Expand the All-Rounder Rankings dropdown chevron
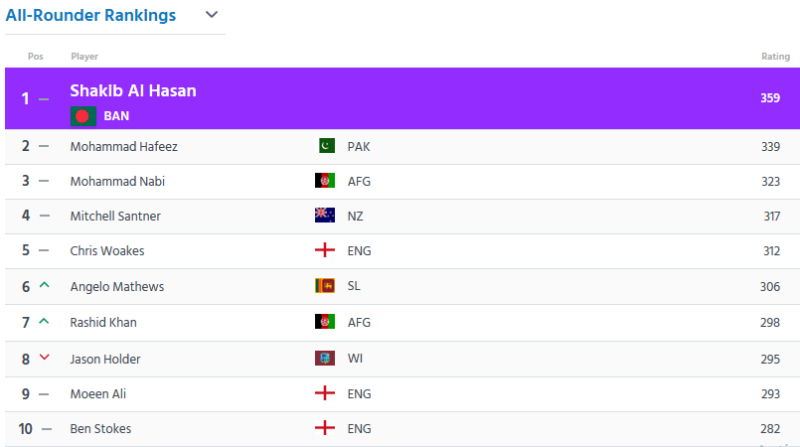Image resolution: width=800 pixels, height=447 pixels. coord(211,15)
